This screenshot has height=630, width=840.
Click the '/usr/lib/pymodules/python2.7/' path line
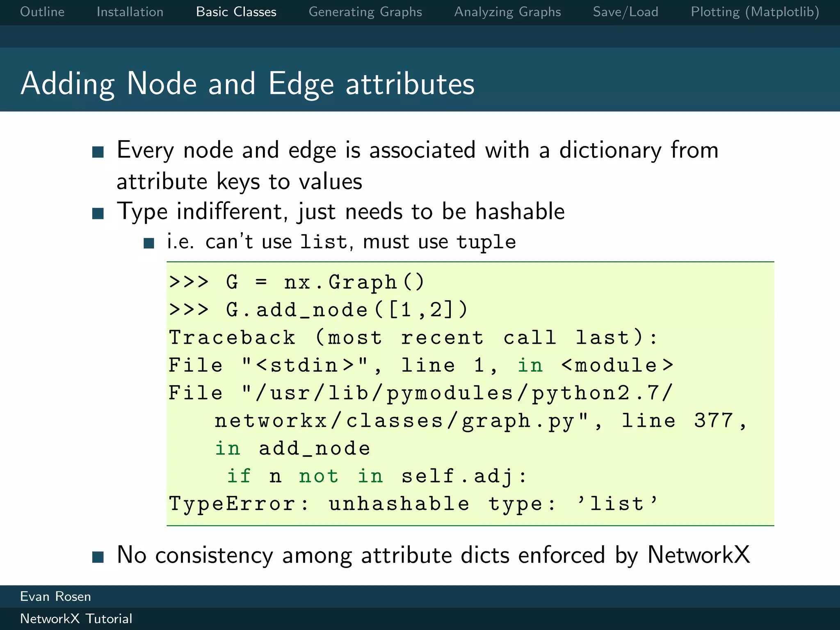tap(421, 393)
